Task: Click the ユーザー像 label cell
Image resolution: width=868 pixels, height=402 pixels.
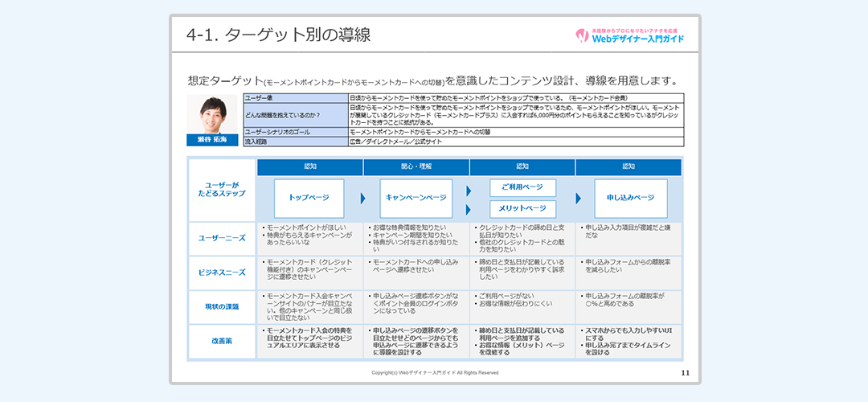Action: click(x=296, y=98)
